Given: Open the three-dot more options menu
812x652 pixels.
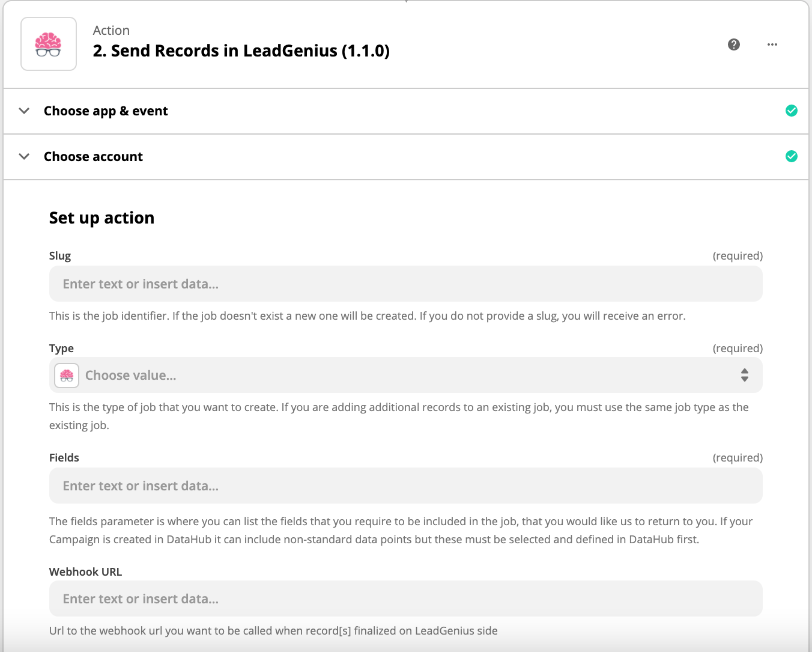Looking at the screenshot, I should point(772,44).
